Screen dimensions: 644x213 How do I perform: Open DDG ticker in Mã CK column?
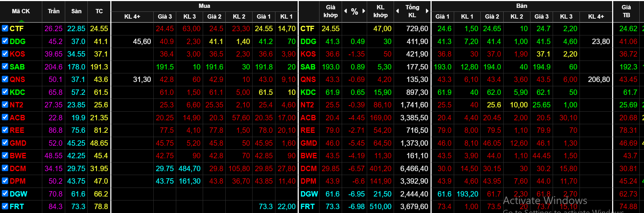click(18, 41)
